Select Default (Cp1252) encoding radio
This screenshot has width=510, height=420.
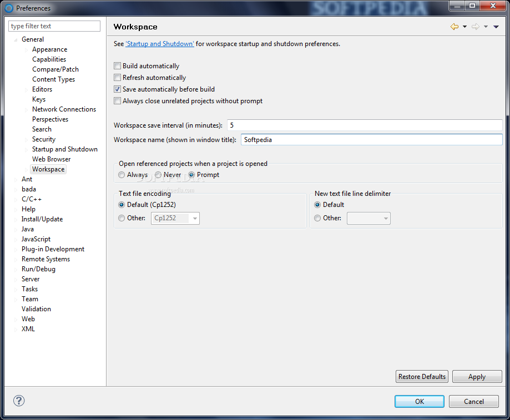122,205
